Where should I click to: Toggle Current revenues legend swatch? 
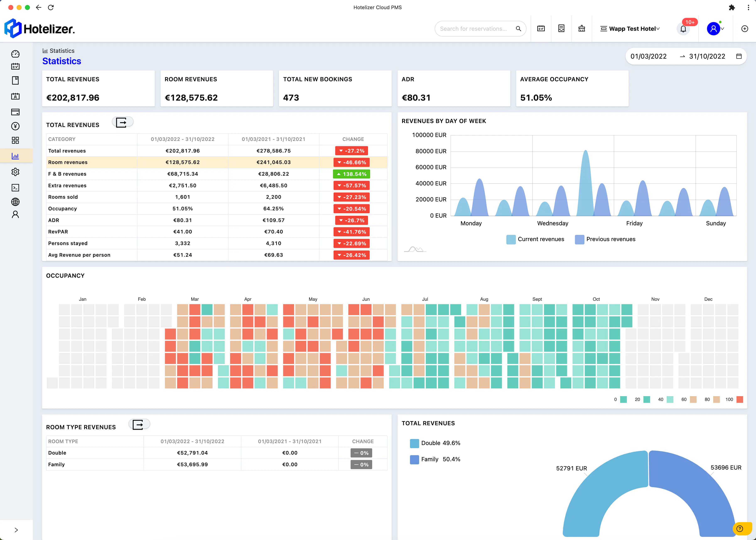click(511, 239)
